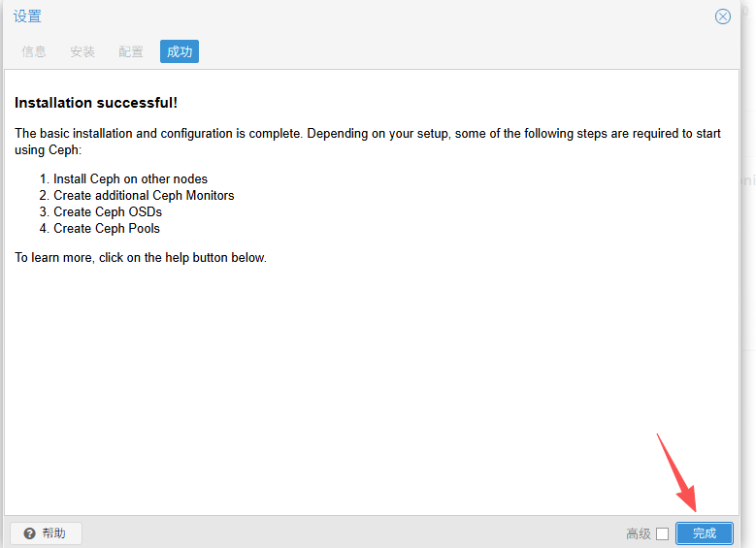Click the text Create additional Ceph Monitors
756x548 pixels.
pyautogui.click(x=144, y=195)
